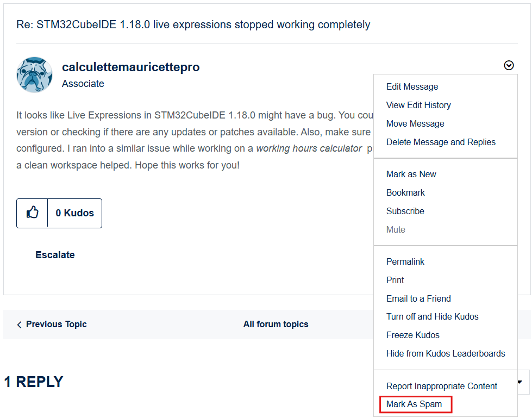Click the Previous Topic chevron arrow
The image size is (532, 418).
click(20, 325)
